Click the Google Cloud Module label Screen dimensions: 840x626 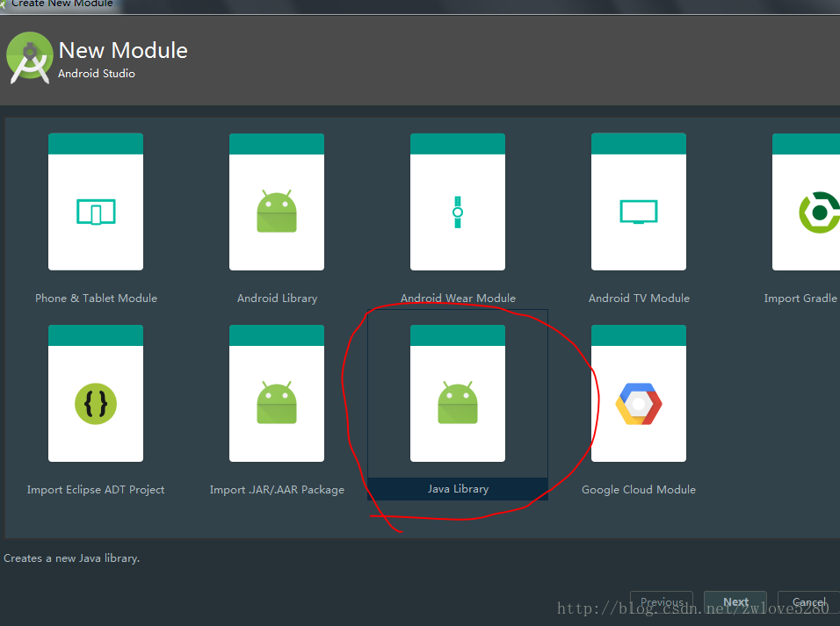639,490
